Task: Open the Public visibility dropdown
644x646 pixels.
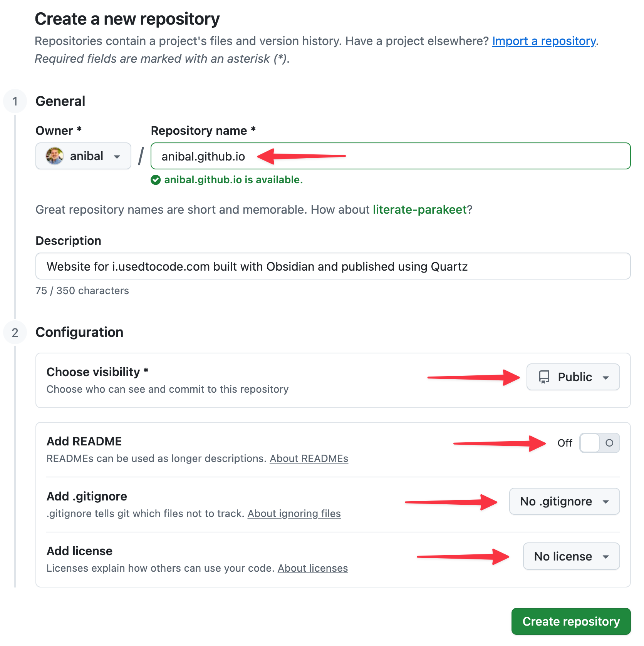Action: coord(573,377)
